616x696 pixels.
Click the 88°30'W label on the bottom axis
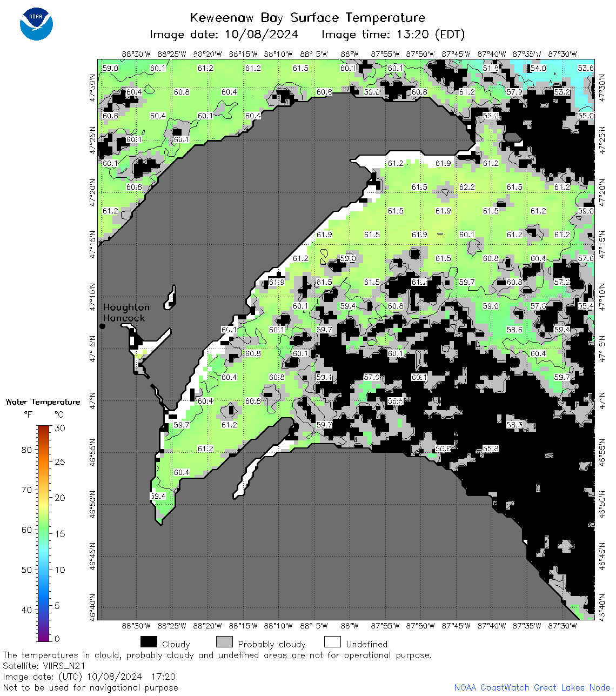tap(136, 626)
